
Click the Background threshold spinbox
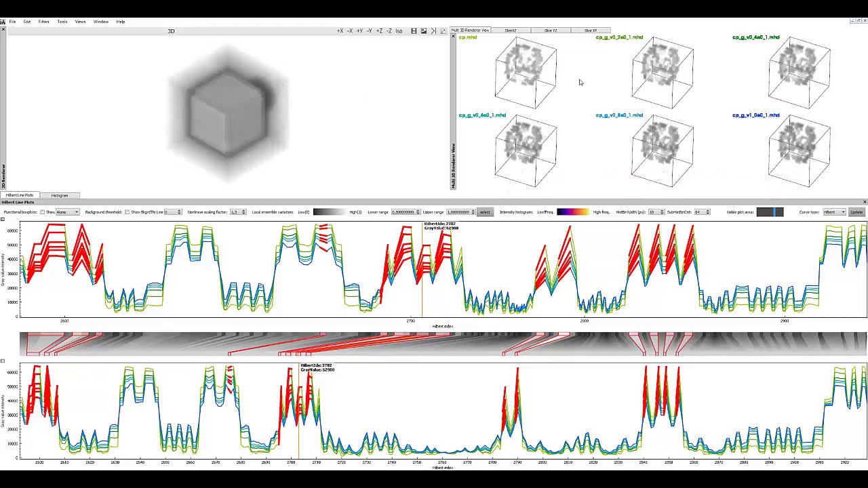coord(173,212)
